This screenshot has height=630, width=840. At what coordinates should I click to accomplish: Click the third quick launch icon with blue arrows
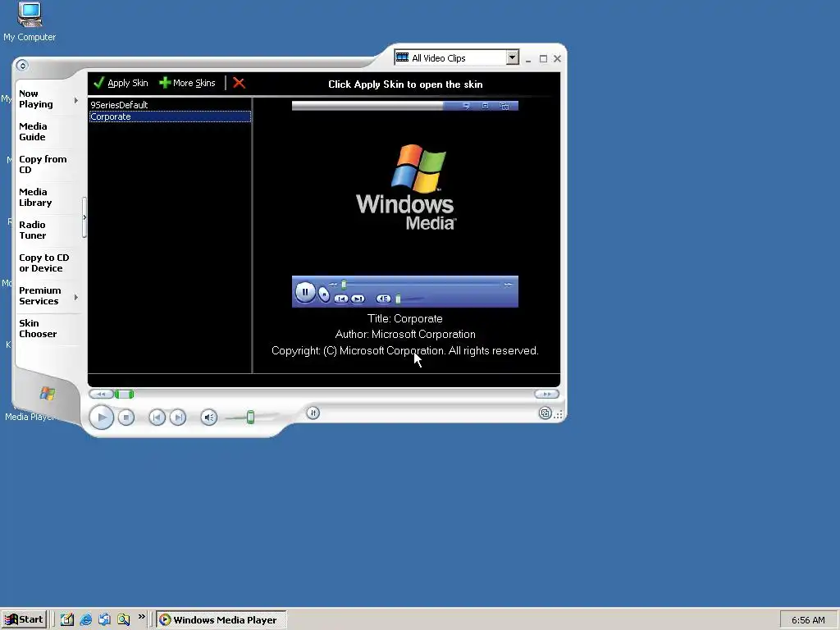104,620
